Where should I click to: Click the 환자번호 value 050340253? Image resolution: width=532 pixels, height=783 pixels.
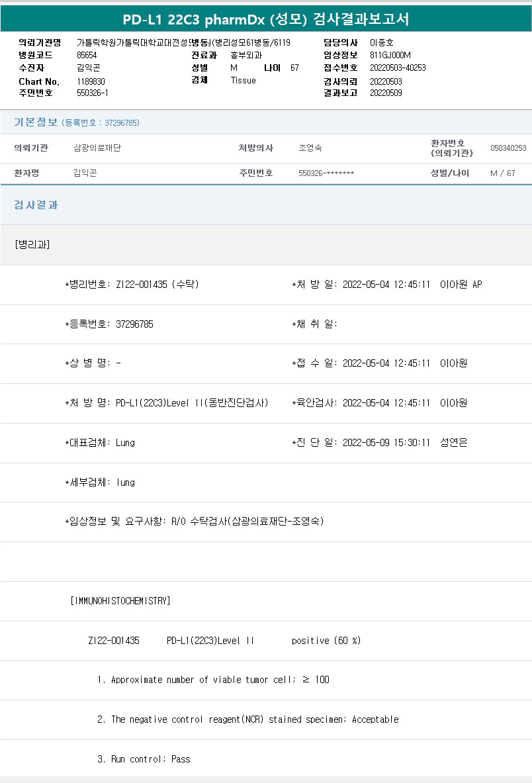click(508, 148)
